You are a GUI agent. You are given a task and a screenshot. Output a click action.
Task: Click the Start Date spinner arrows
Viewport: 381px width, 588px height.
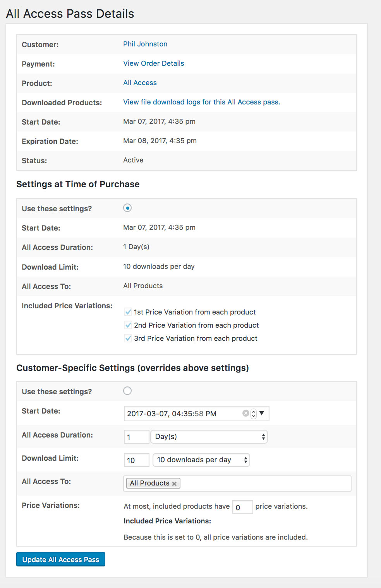point(254,414)
